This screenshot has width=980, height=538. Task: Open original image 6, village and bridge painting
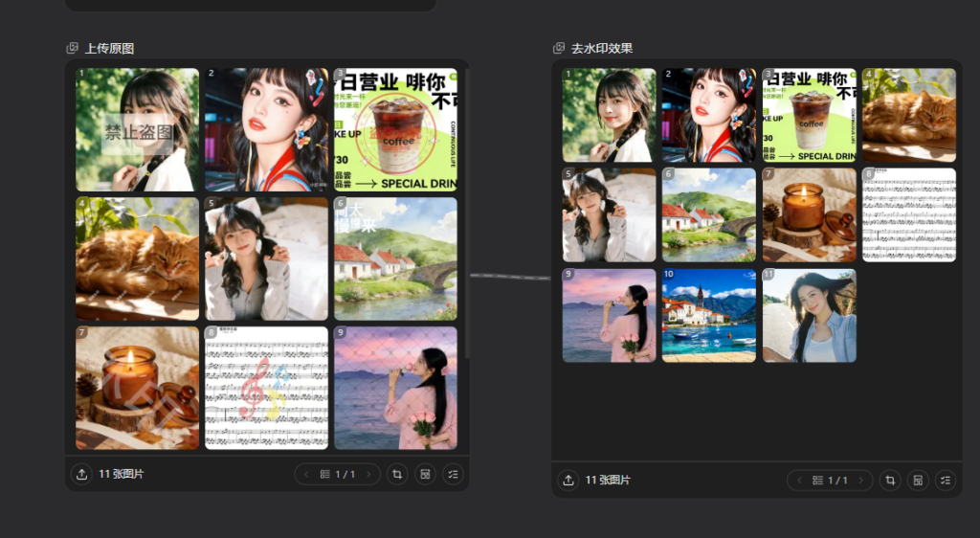[395, 258]
